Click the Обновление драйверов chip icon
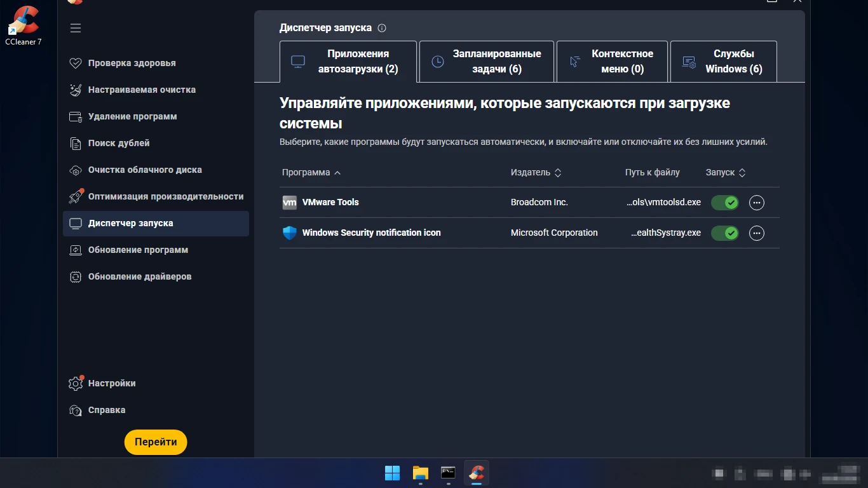This screenshot has height=488, width=868. 76,276
